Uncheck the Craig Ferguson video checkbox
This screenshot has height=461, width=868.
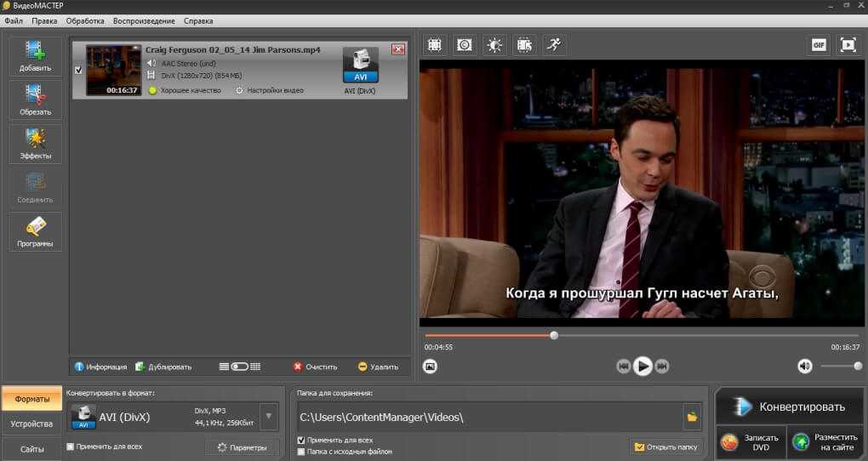click(x=79, y=71)
